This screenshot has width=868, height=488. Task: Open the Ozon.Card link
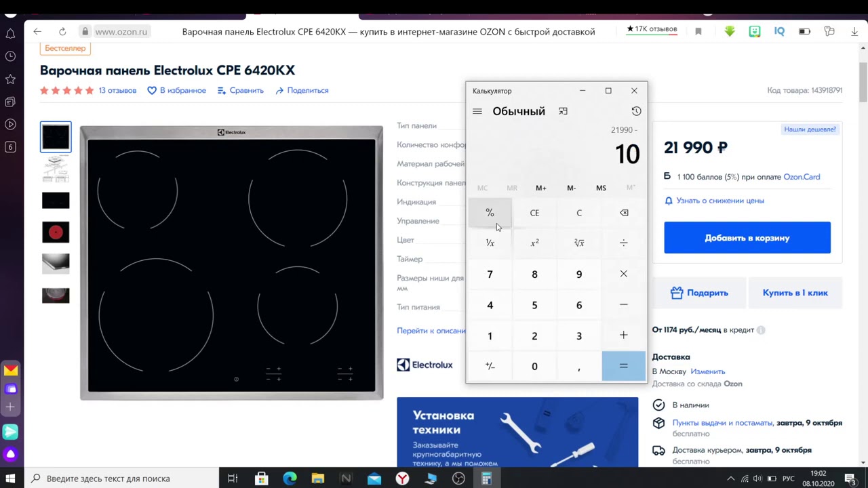(x=802, y=177)
